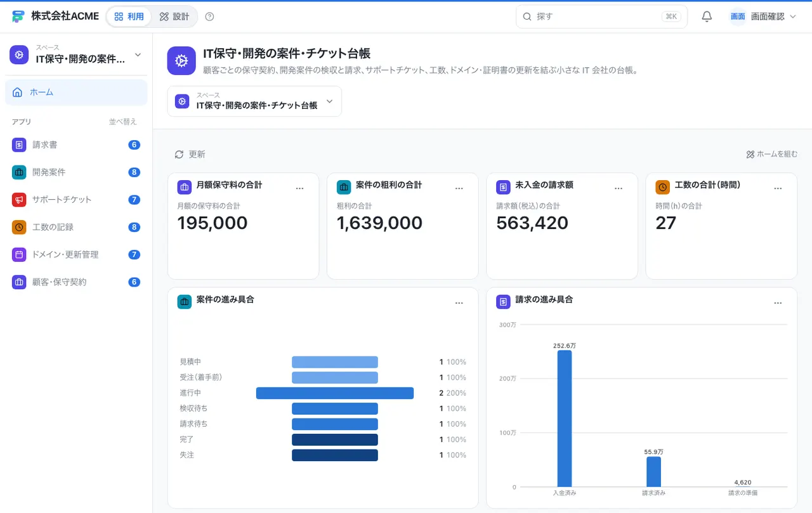Go to ホーム in the sidebar

[76, 93]
